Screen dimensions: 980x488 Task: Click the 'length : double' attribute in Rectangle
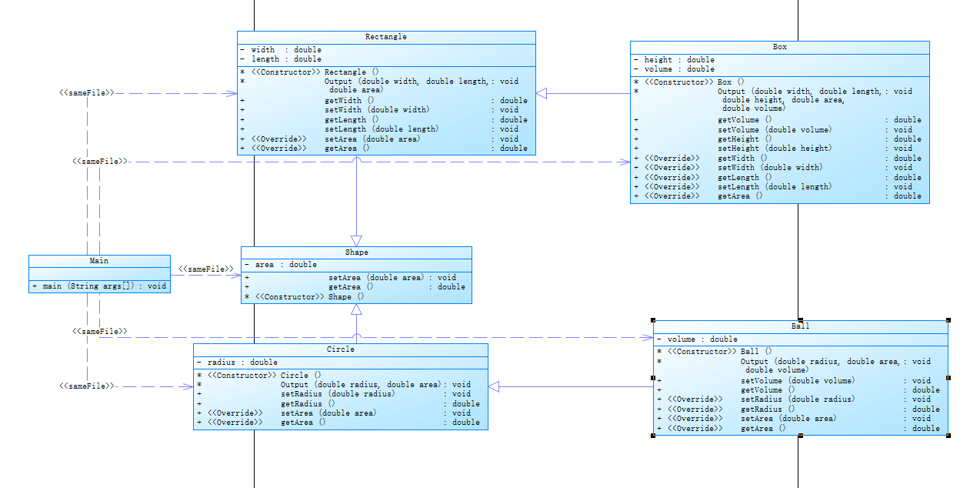(x=281, y=59)
